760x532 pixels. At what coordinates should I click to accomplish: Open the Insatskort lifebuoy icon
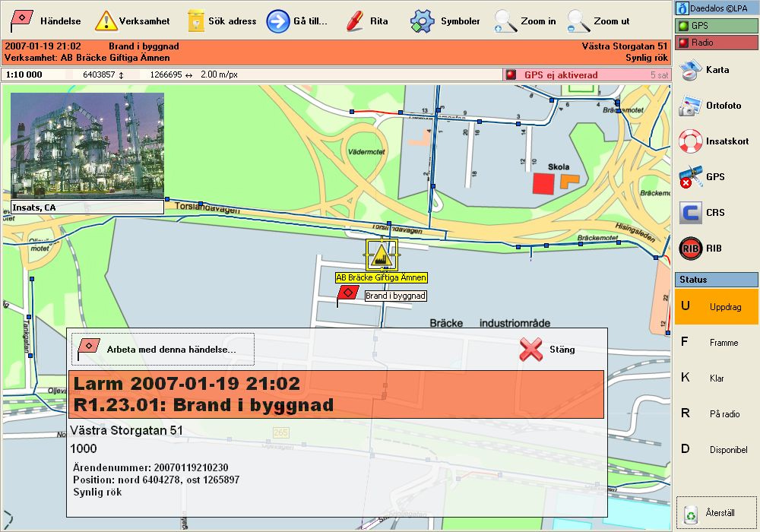(690, 141)
